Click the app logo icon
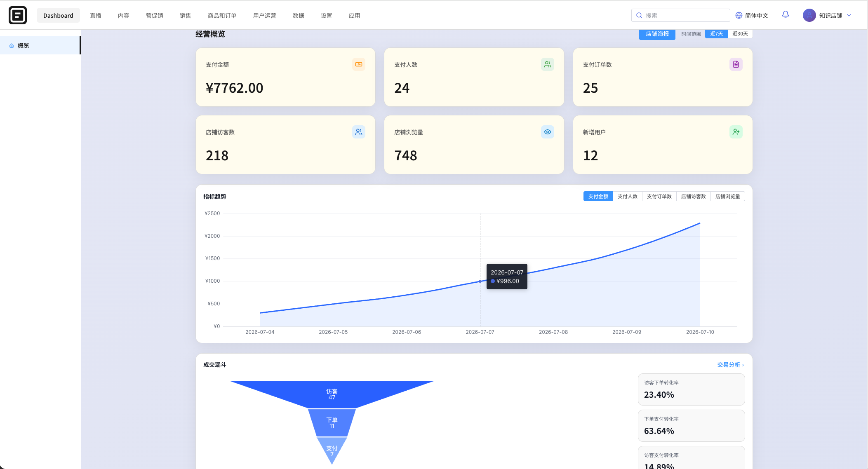The height and width of the screenshot is (469, 868). pos(18,15)
